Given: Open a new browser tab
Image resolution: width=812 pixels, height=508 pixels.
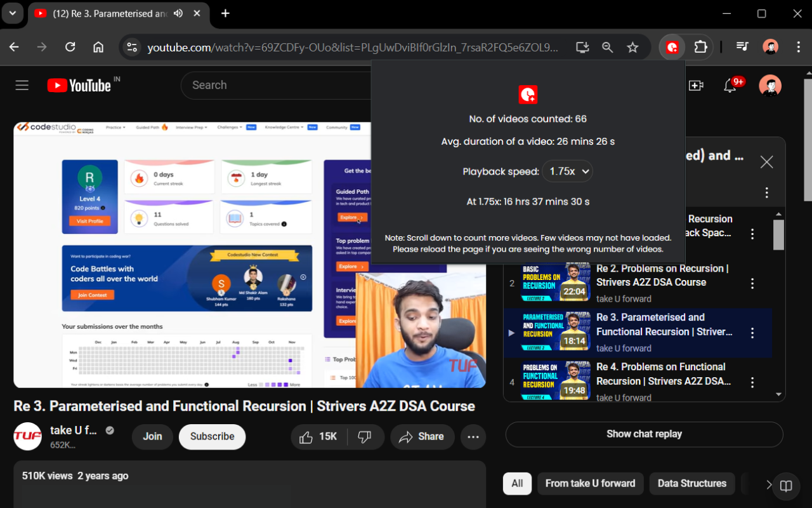Looking at the screenshot, I should pyautogui.click(x=225, y=13).
